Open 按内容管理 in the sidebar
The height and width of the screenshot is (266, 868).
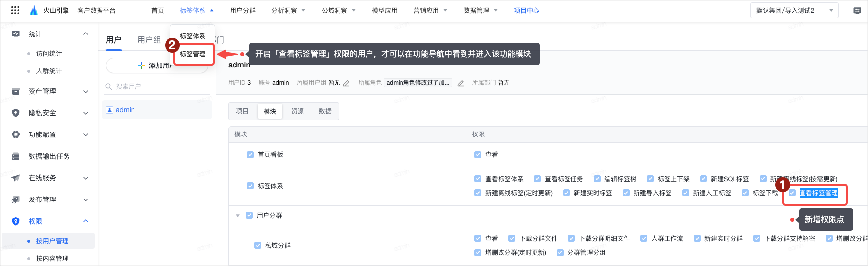click(x=52, y=258)
